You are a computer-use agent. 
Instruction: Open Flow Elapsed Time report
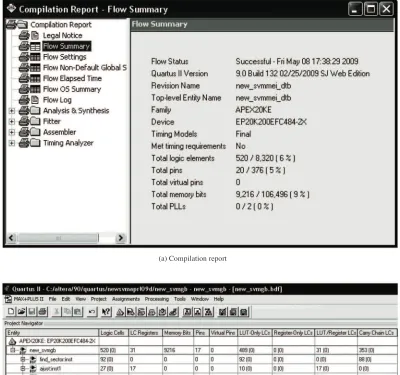(x=72, y=78)
